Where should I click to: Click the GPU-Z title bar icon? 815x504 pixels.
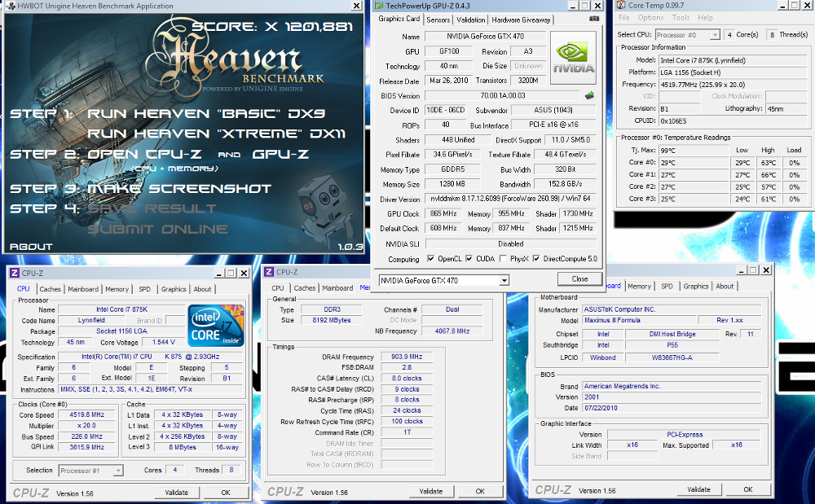click(x=379, y=6)
